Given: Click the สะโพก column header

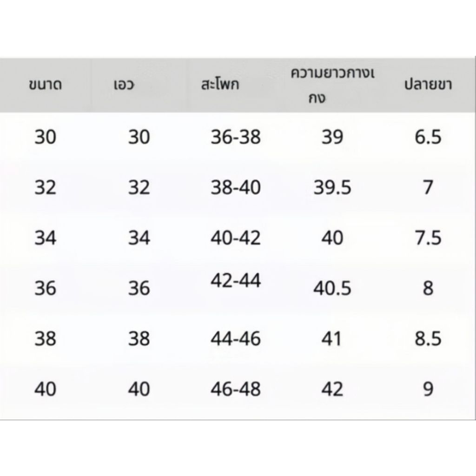Looking at the screenshot, I should coord(220,84).
